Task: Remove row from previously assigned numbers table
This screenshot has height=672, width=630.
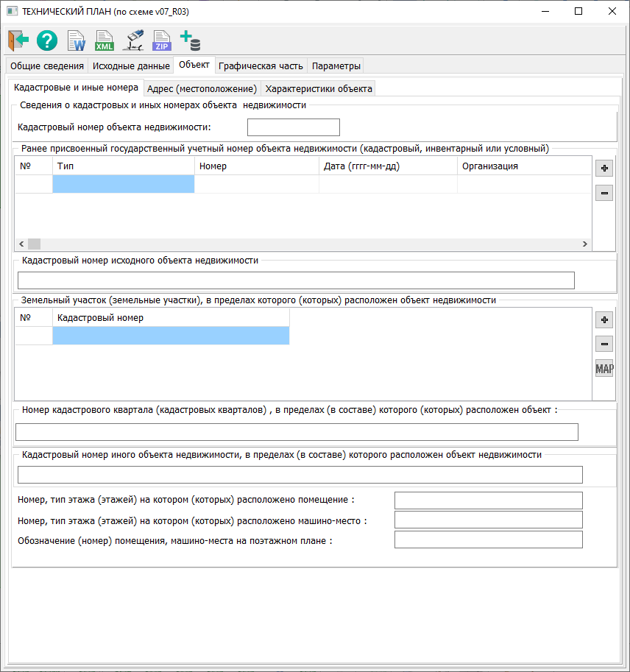Action: point(604,194)
